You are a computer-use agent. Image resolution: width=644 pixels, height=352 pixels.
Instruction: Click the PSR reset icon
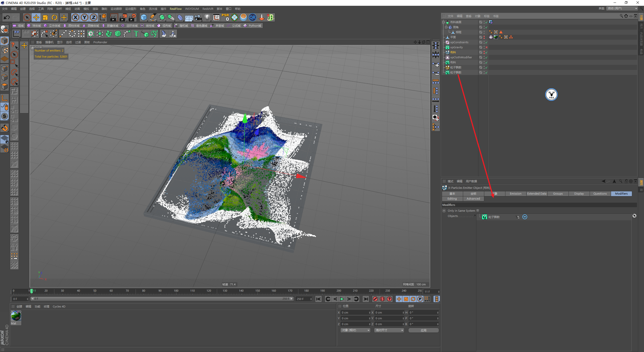(225, 17)
